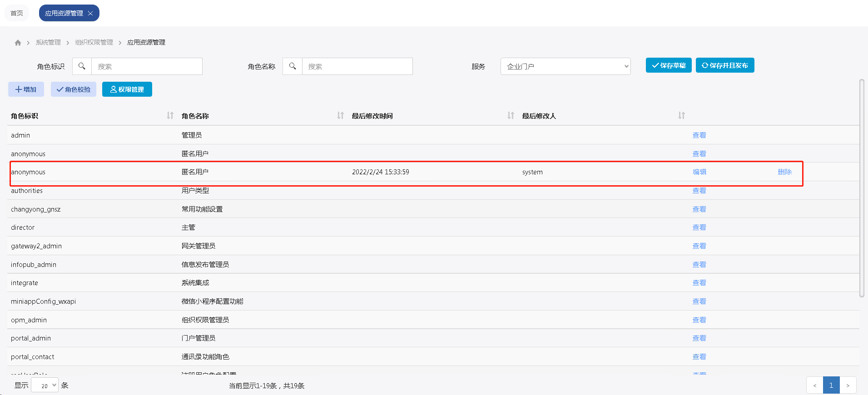Select the system modifier cell
Screen dimensions: 868x395
pos(532,172)
